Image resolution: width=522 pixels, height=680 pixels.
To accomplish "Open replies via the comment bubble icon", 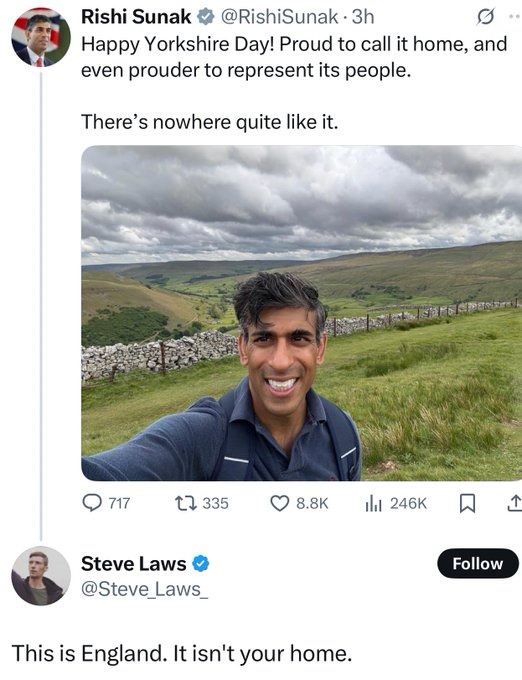I will [92, 503].
